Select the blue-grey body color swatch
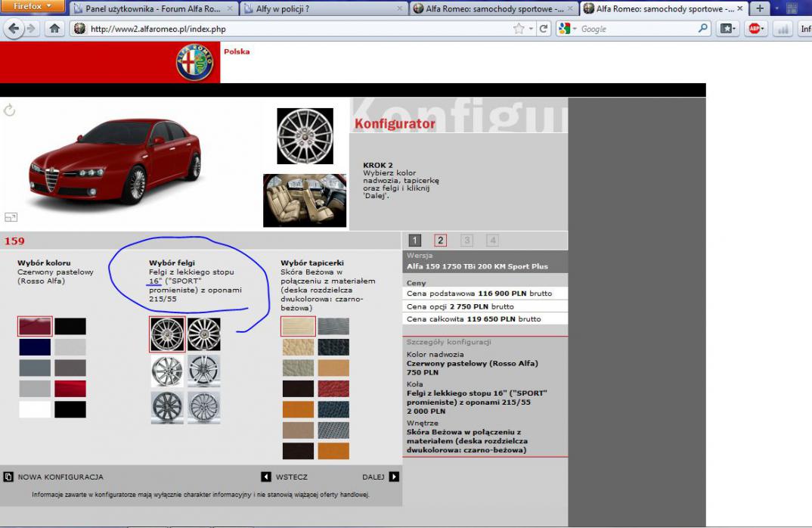Screen dimensions: 812x528 (x=35, y=368)
